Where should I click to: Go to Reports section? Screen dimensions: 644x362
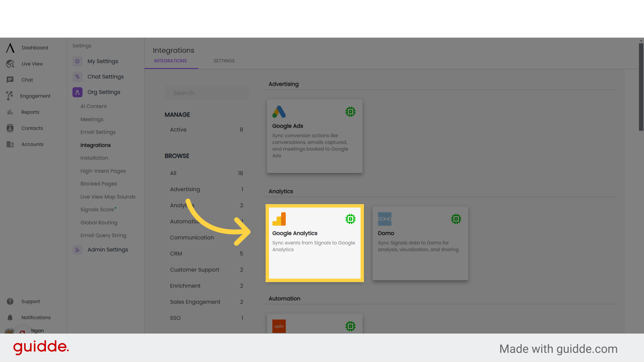pyautogui.click(x=30, y=112)
